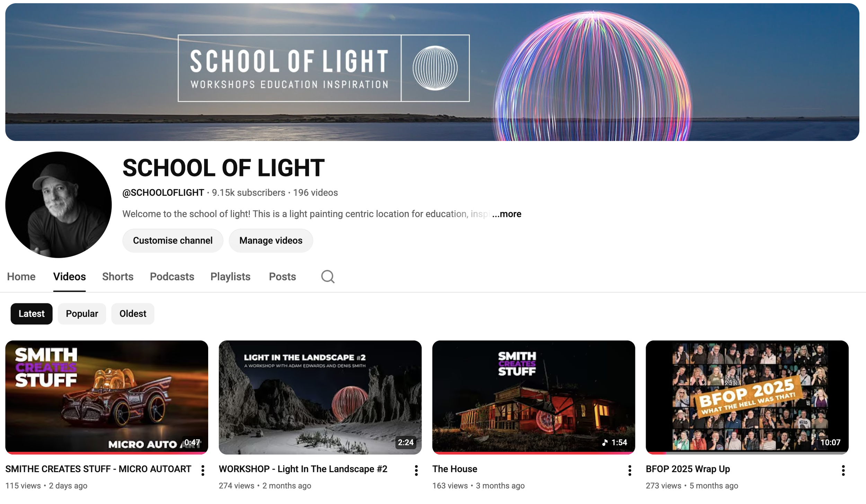Viewport: 866px width, 504px height.
Task: Open more actions for The House video
Action: 630,470
